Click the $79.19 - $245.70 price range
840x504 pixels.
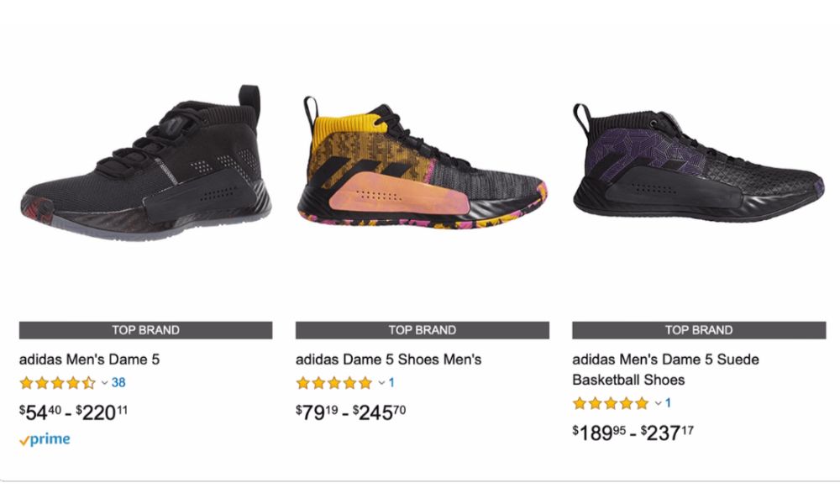point(349,412)
